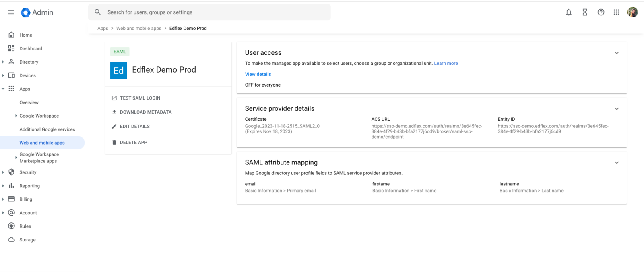This screenshot has width=644, height=272.
Task: Click 'Basic Information > Primary email' mapping
Action: (280, 191)
